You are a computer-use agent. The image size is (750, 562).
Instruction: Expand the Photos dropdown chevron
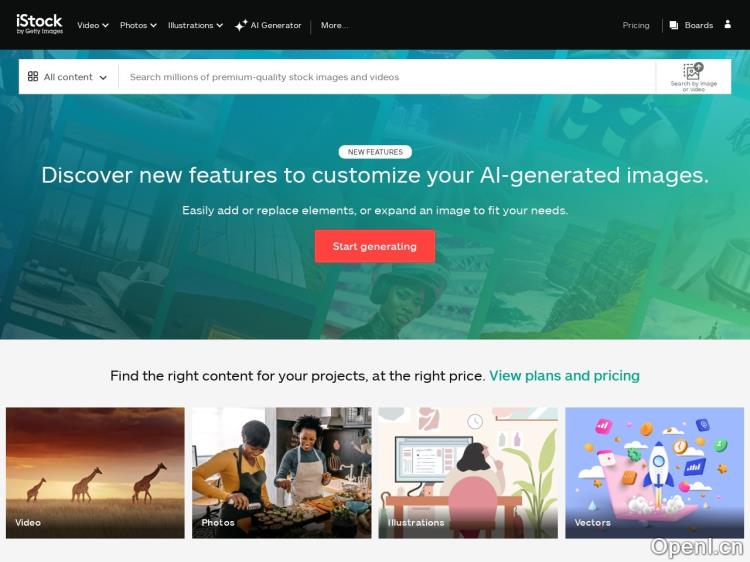(154, 25)
